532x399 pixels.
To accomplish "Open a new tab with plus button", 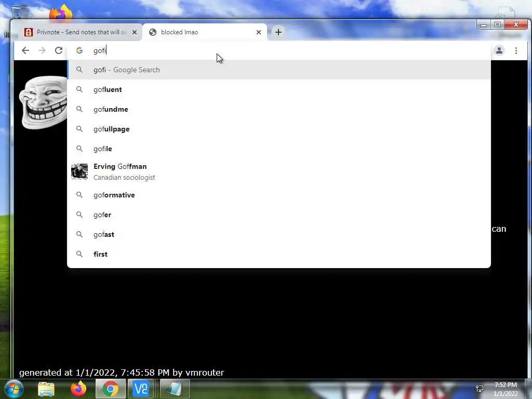I will click(x=278, y=32).
